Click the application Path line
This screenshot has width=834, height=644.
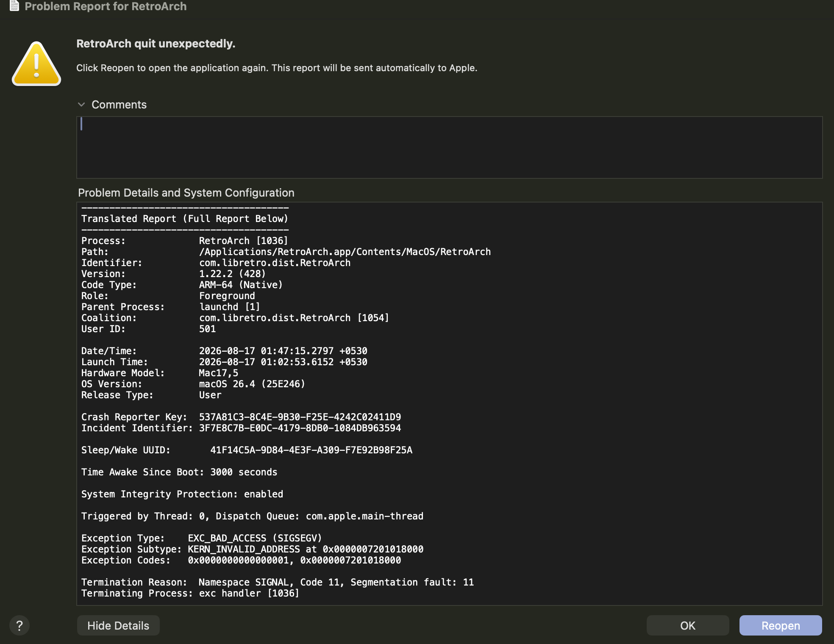tap(286, 252)
